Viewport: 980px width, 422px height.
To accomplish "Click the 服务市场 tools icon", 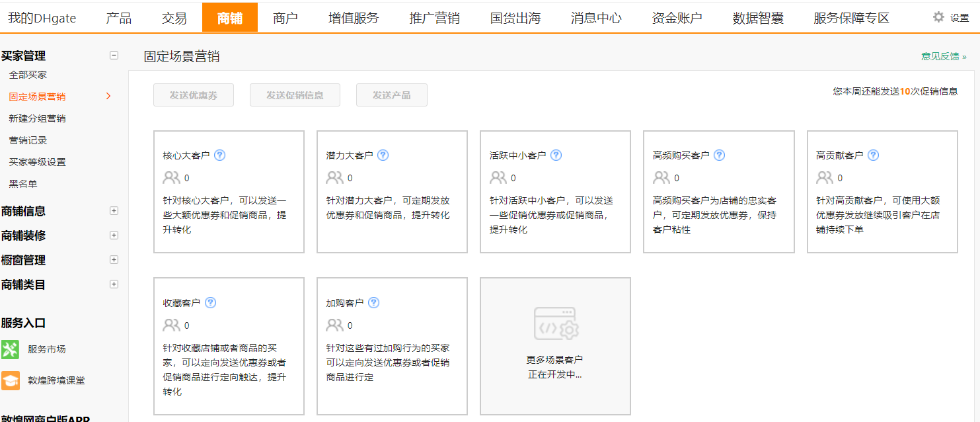I will pyautogui.click(x=11, y=349).
